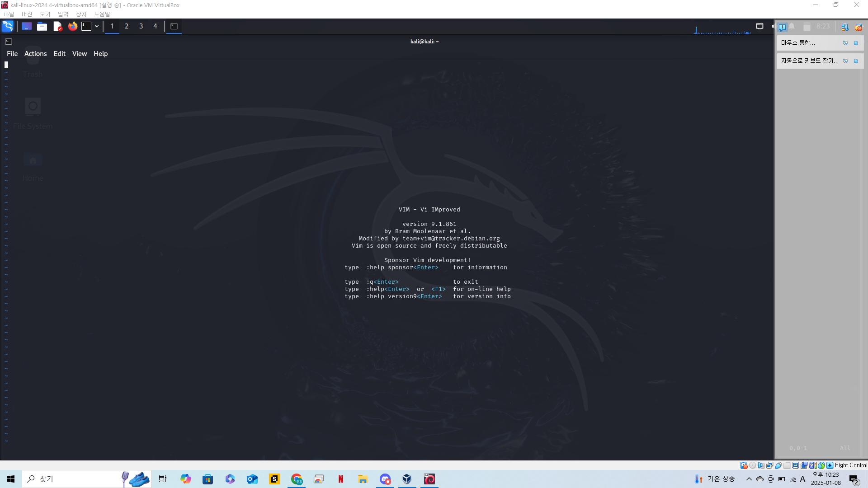Viewport: 868px width, 488px height.
Task: Toggle notification sort order icon
Action: coord(844,27)
